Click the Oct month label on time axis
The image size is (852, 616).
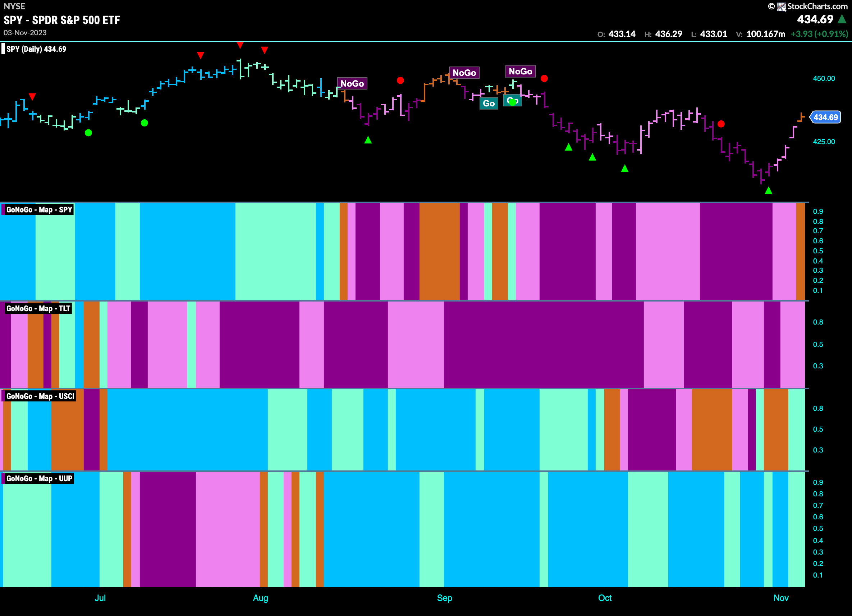tap(605, 598)
